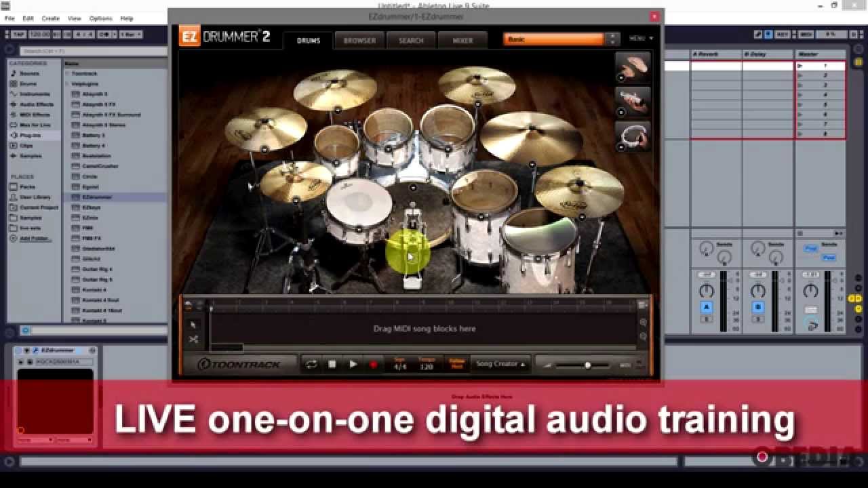Switch to the Mixer tab in EZdrummer

[x=462, y=40]
